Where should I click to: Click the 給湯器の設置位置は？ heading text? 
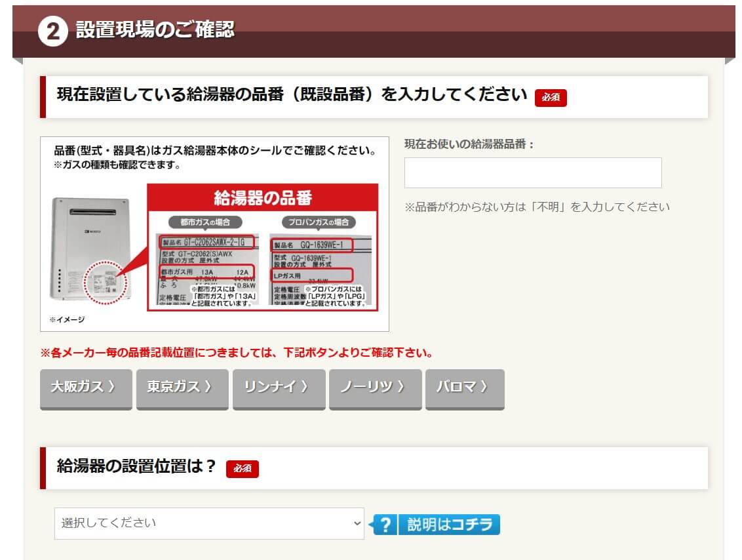(x=136, y=466)
